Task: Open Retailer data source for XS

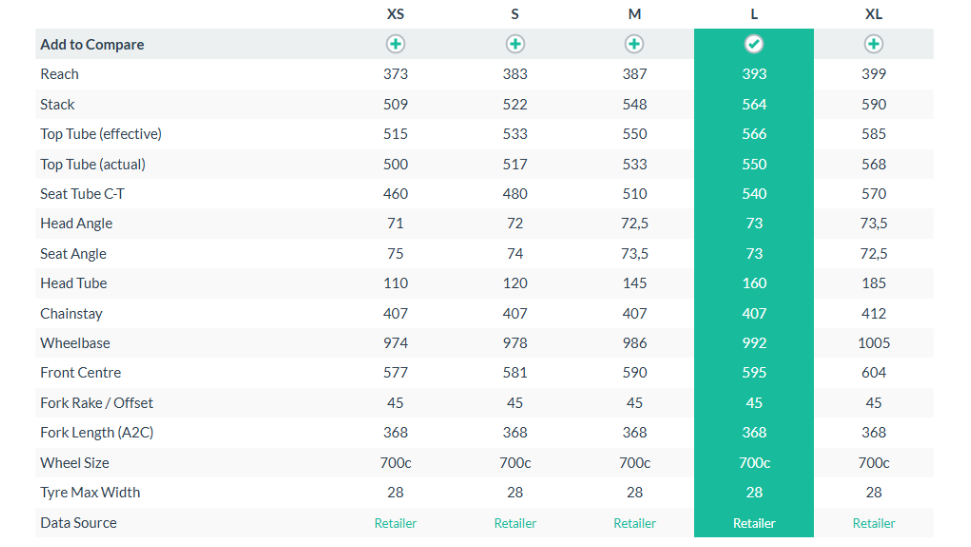Action: [396, 523]
